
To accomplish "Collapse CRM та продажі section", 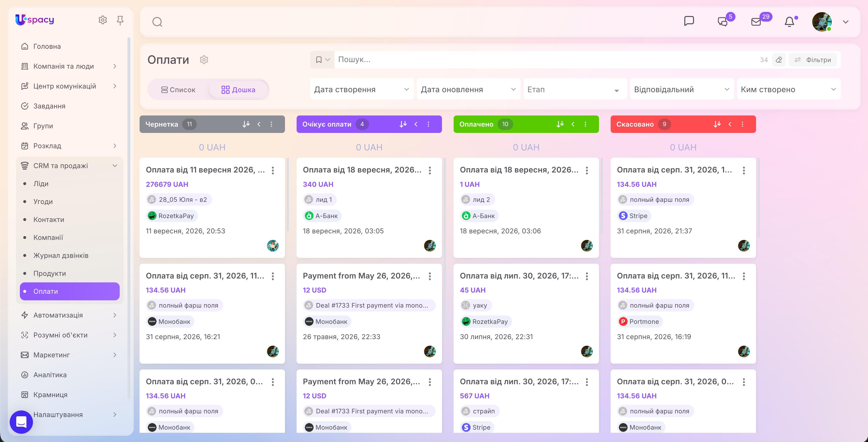I will point(115,166).
